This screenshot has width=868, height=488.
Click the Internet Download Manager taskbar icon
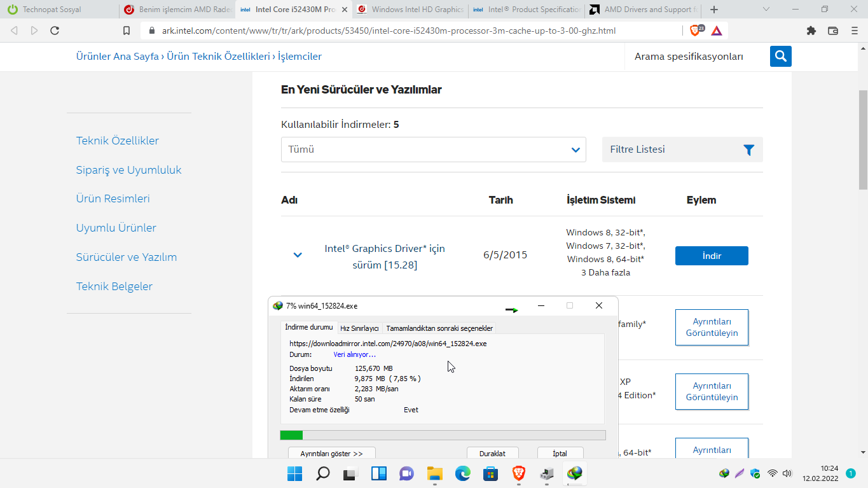[575, 473]
